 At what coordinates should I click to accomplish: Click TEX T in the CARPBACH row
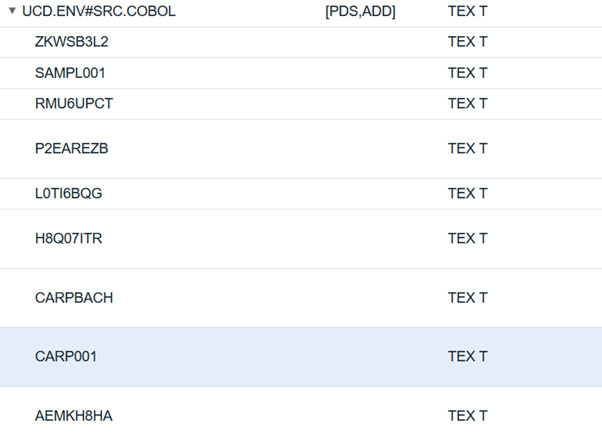[x=467, y=297]
